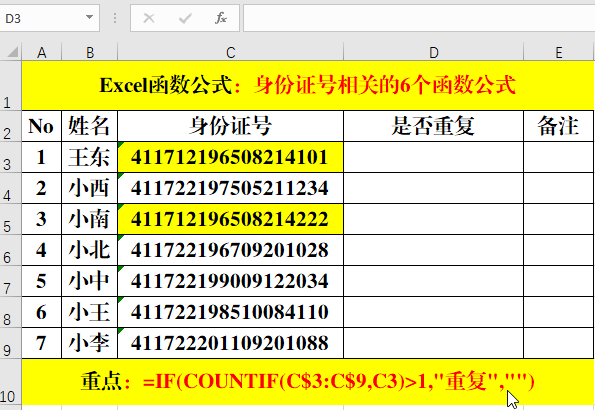
Task: Select column D header
Action: pos(434,52)
